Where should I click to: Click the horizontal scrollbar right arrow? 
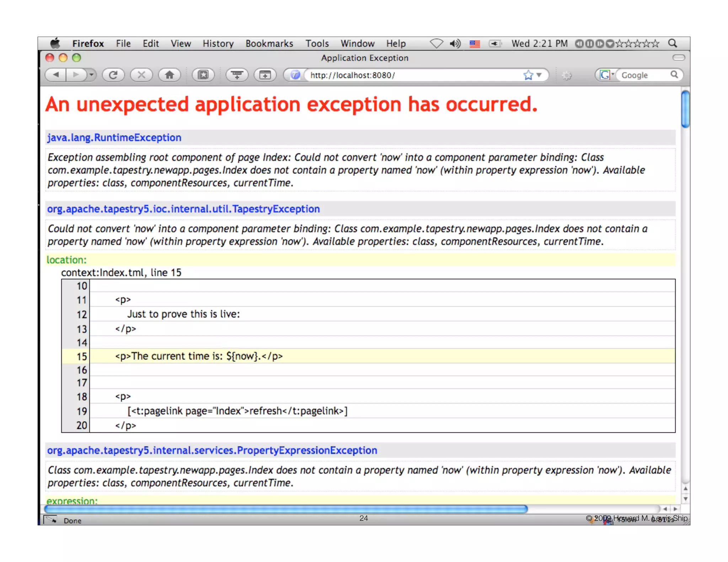675,509
